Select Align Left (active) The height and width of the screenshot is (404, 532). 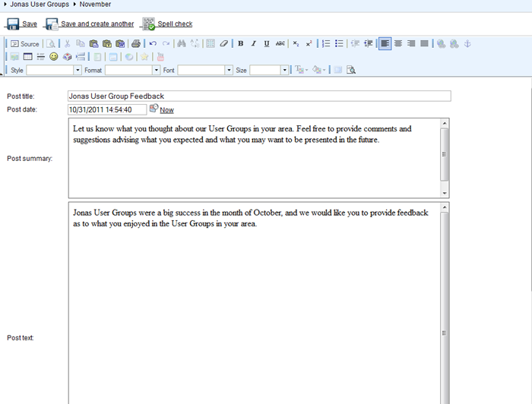[x=385, y=44]
